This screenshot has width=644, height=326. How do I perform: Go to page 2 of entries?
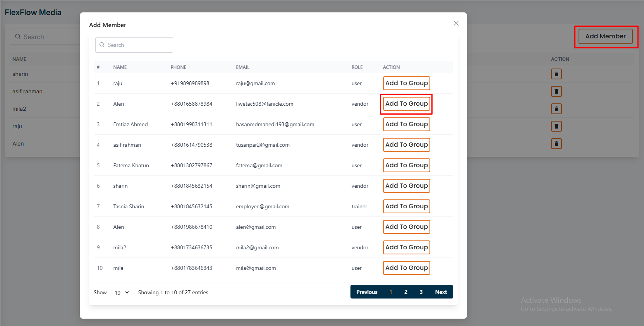(x=405, y=292)
